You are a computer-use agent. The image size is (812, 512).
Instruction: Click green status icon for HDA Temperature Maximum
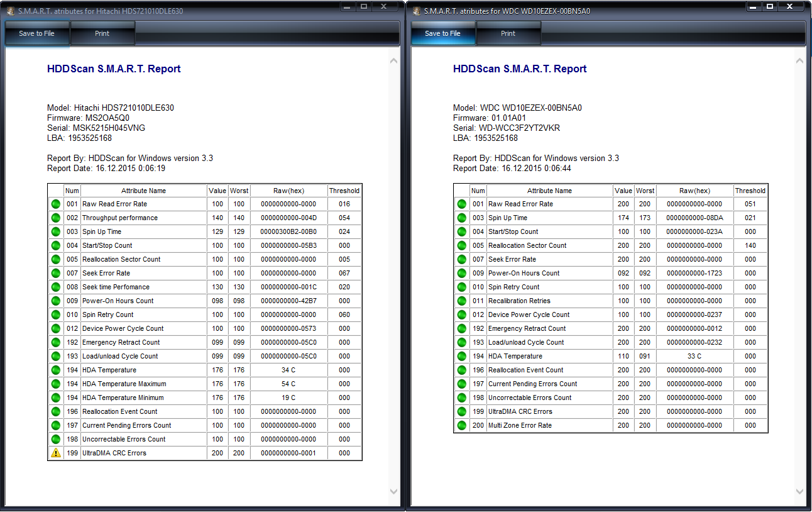(x=56, y=384)
